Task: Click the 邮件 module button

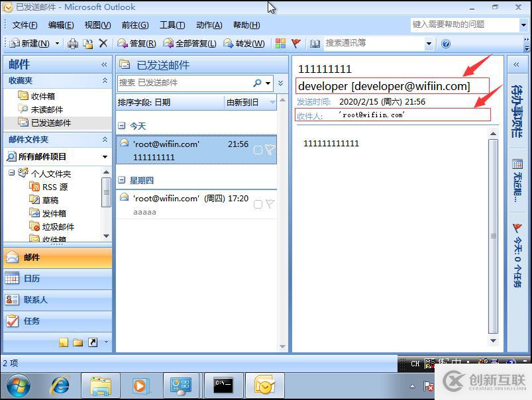Action: pos(58,258)
